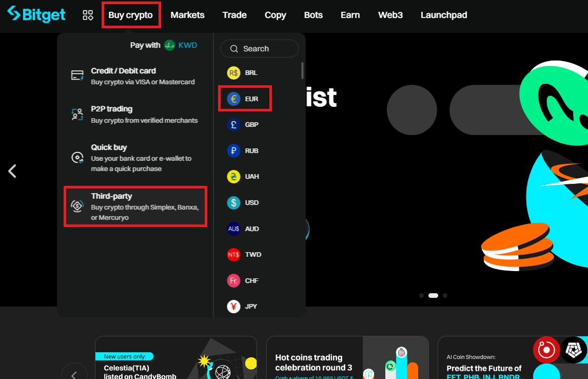The image size is (588, 379).
Task: Click the KWD currency flag icon
Action: [169, 45]
